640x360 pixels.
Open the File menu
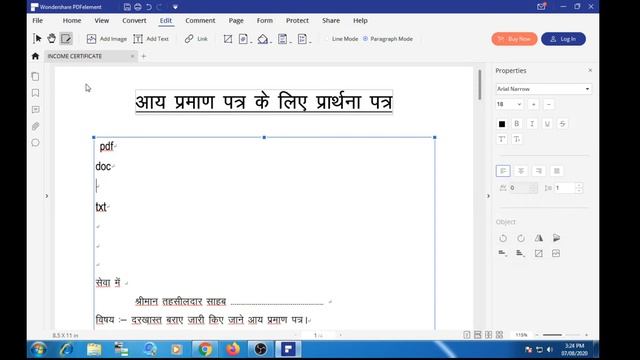pyautogui.click(x=38, y=20)
